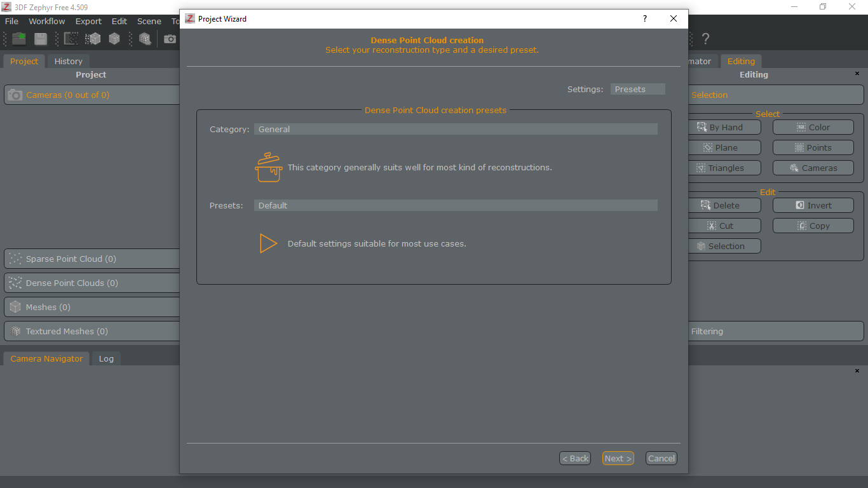Click the Next > button
The width and height of the screenshot is (868, 488).
(618, 458)
